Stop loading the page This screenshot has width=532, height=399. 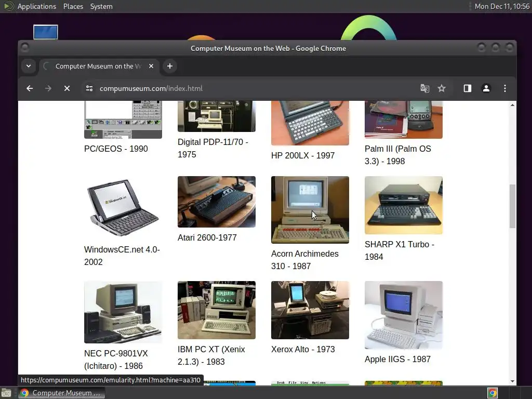point(67,88)
